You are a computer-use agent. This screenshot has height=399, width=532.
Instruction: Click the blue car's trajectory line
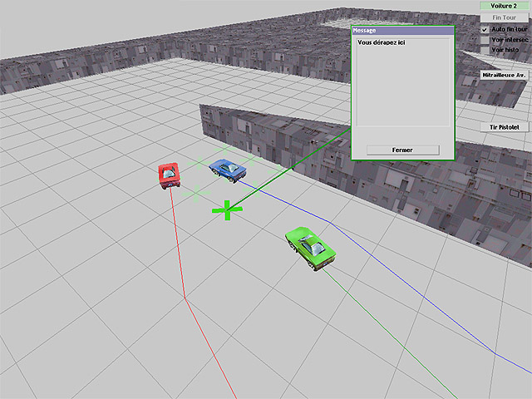coord(291,203)
